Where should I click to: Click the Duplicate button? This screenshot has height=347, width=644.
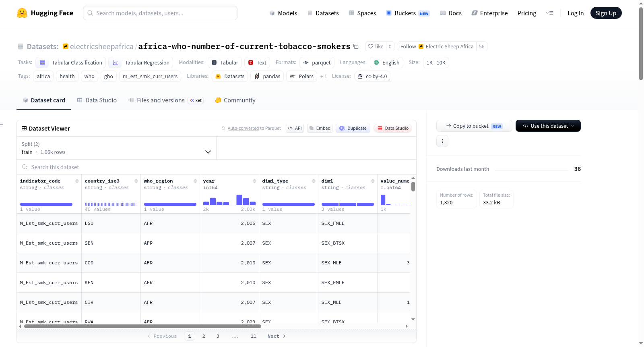[353, 128]
